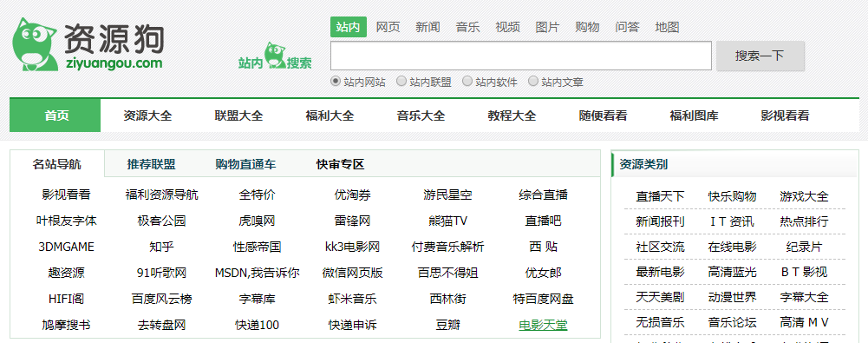The height and width of the screenshot is (343, 868).
Task: Switch to 视频 search tab
Action: (x=507, y=27)
